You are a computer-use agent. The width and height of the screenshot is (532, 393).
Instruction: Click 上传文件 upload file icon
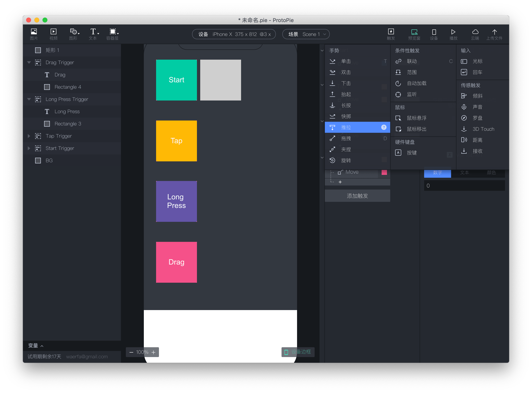[494, 34]
